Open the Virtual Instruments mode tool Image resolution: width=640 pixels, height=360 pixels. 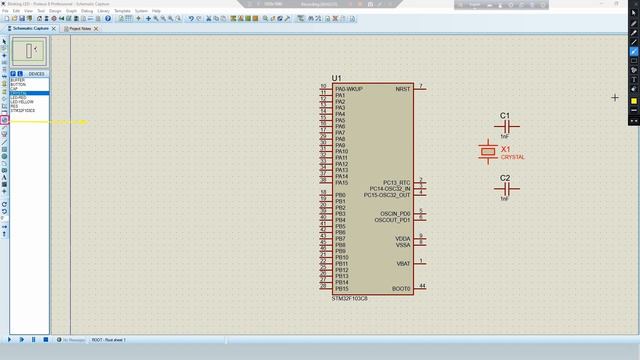click(4, 134)
